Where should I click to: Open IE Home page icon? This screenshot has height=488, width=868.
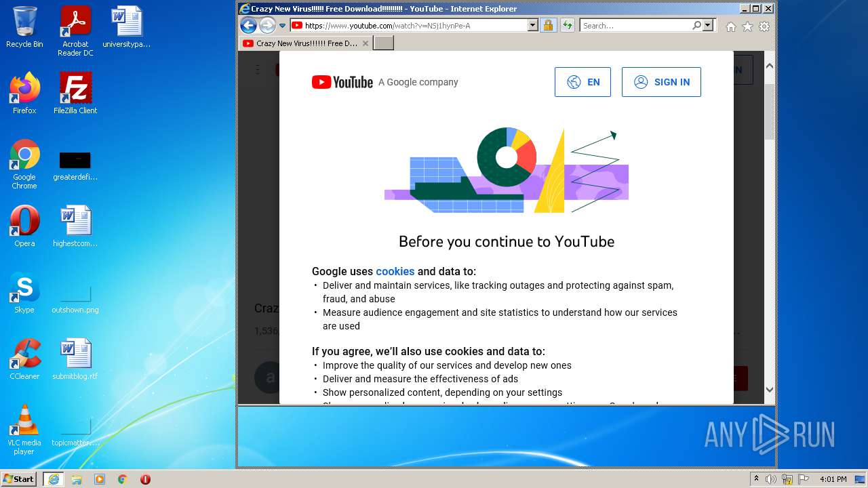[x=730, y=26]
